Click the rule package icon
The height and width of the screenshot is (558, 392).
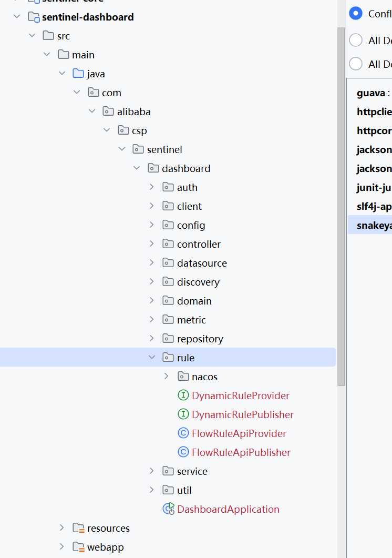tap(168, 357)
